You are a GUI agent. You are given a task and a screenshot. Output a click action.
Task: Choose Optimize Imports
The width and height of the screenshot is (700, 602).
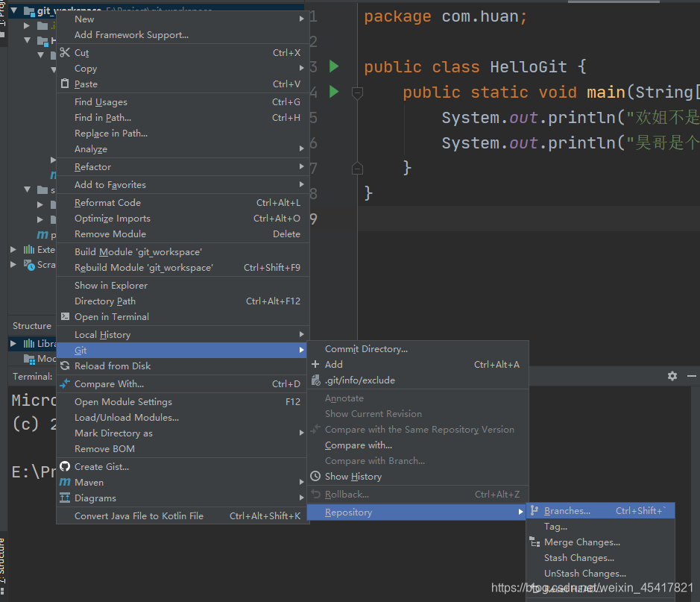(183, 218)
